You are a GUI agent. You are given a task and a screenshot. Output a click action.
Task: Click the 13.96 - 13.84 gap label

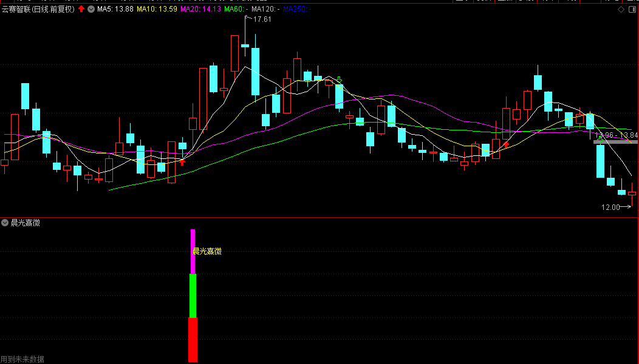[x=617, y=135]
